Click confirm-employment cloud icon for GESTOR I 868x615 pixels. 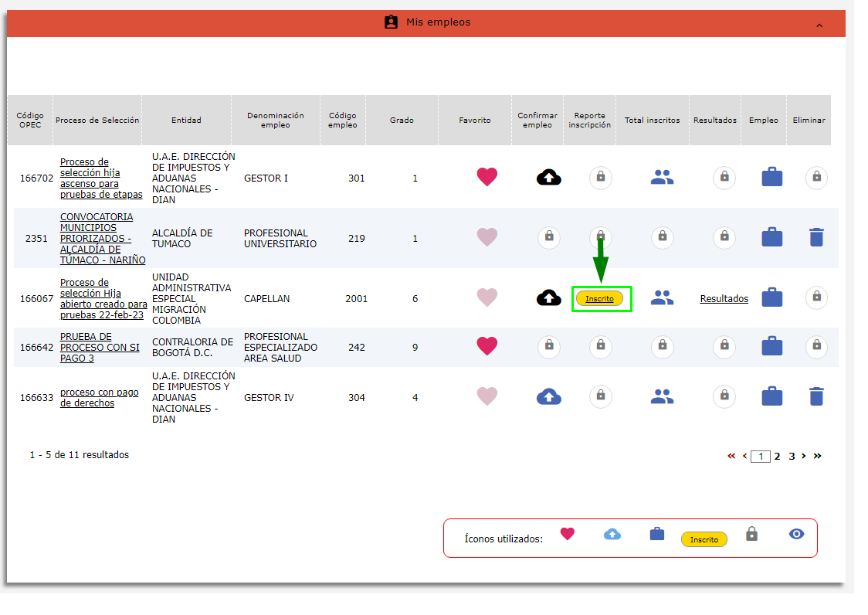tap(548, 178)
